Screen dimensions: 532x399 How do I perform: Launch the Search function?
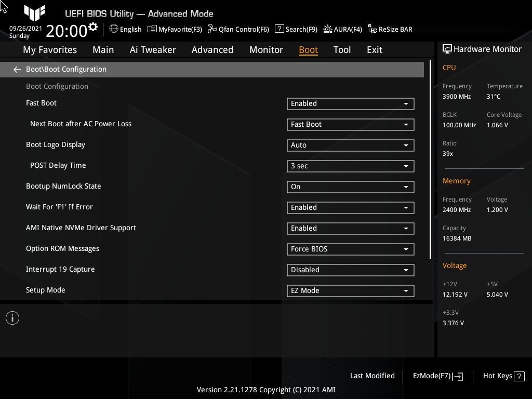click(x=296, y=29)
